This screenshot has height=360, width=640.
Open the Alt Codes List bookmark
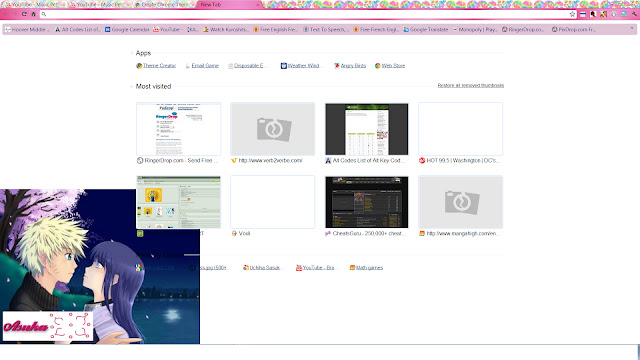click(x=78, y=29)
